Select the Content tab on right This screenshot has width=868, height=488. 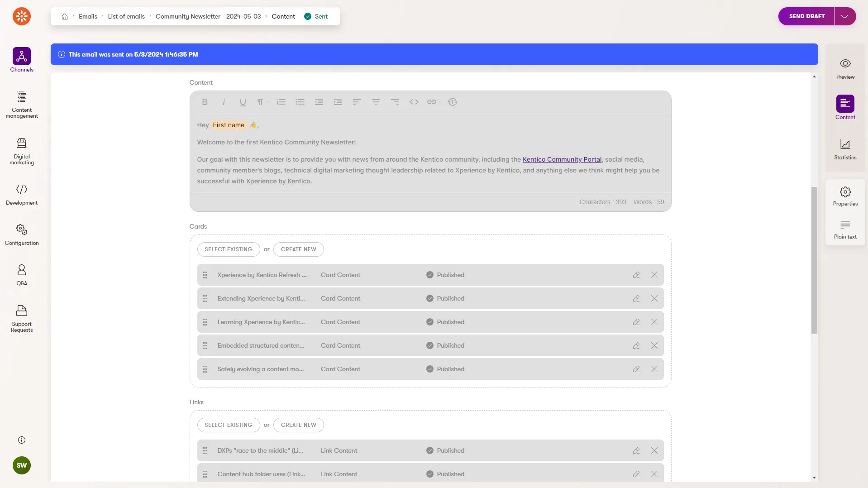click(x=845, y=108)
